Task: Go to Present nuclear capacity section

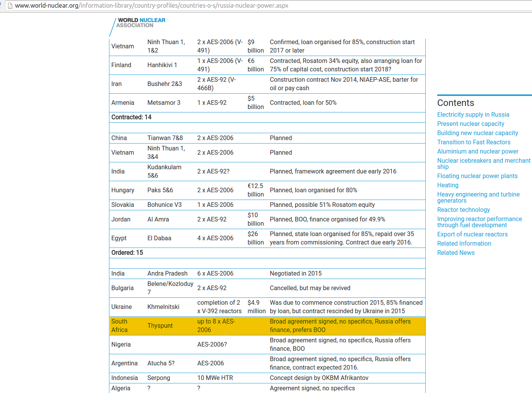Action: click(471, 124)
